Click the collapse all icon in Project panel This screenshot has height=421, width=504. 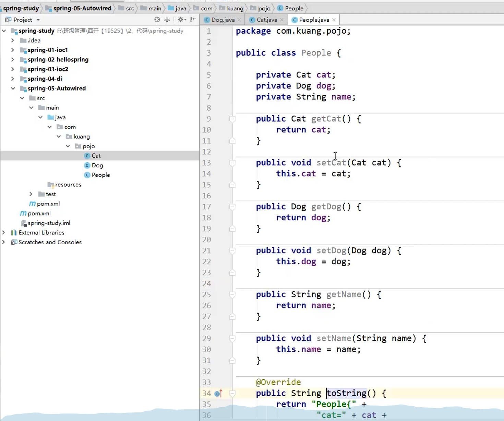coord(167,20)
